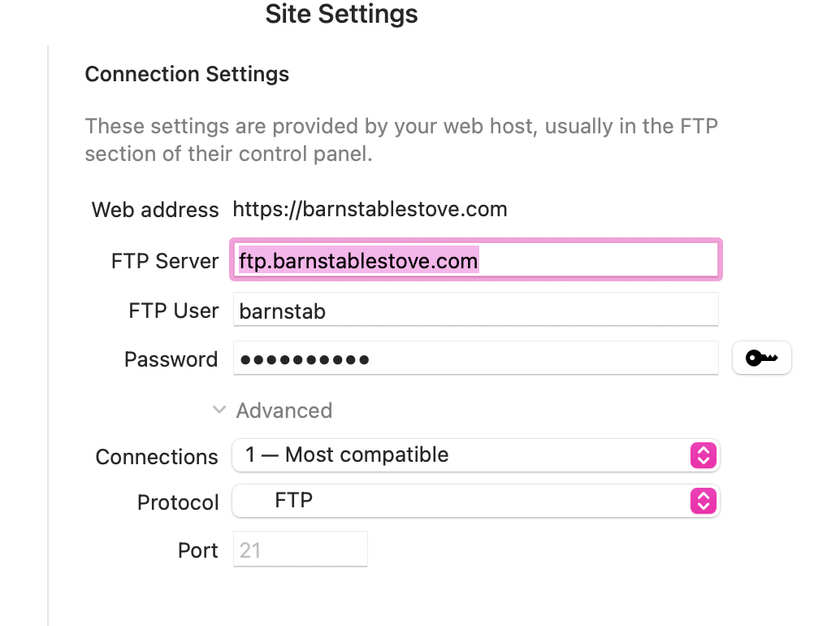Click the pink arrows on Connections menu
The width and height of the screenshot is (840, 626).
[704, 455]
